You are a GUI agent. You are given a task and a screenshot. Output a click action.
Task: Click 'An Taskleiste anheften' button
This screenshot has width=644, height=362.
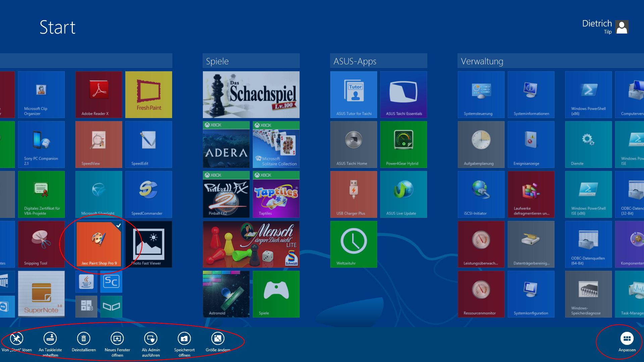click(x=50, y=339)
